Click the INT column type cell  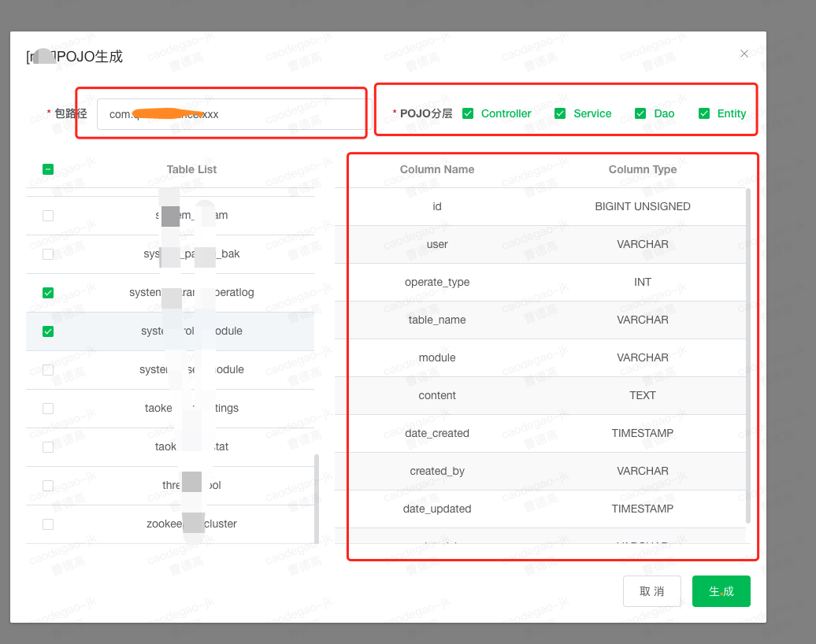642,282
